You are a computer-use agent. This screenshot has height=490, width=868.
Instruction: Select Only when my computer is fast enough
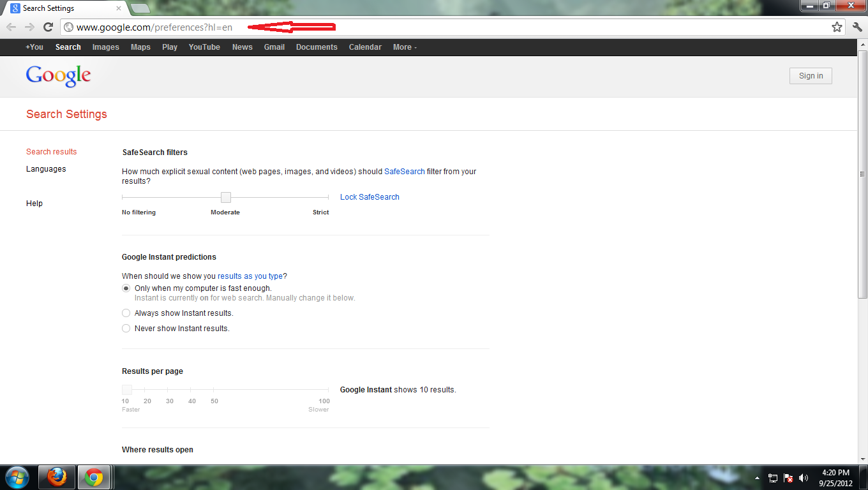click(126, 288)
